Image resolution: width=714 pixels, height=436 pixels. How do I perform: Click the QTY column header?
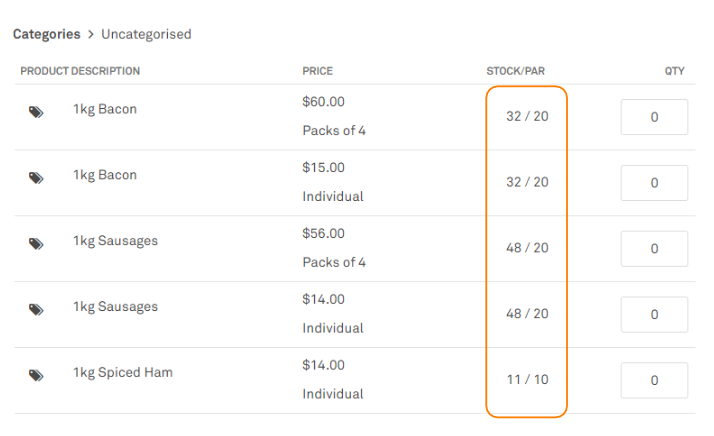[674, 71]
